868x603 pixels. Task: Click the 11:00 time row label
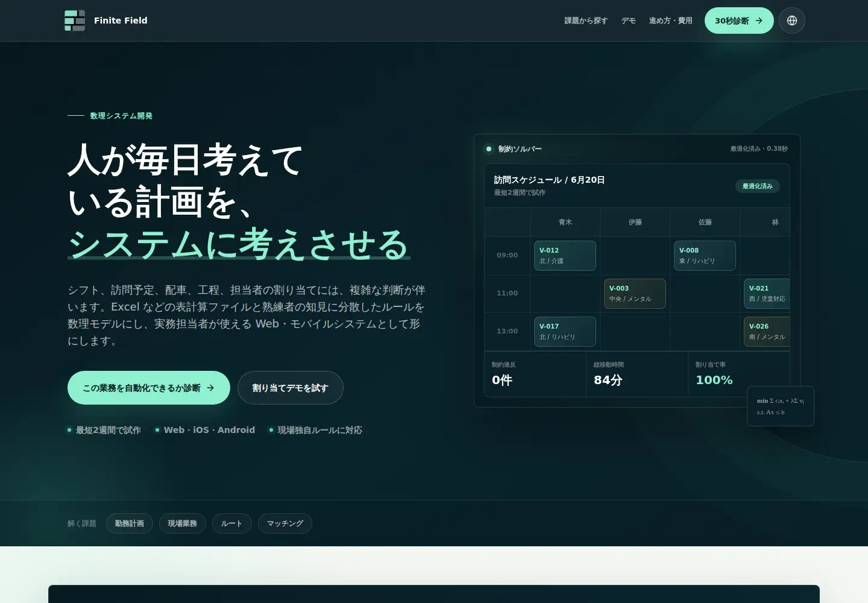(507, 293)
